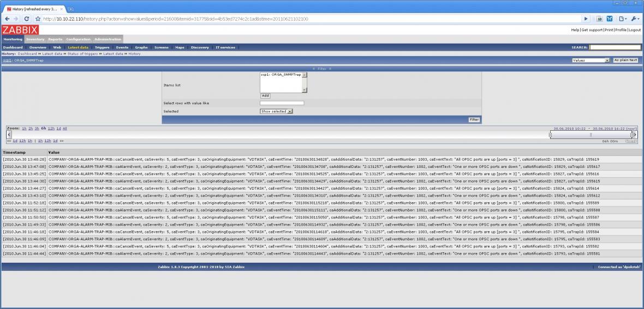The width and height of the screenshot is (644, 309).
Task: Click the Logout link
Action: (635, 30)
